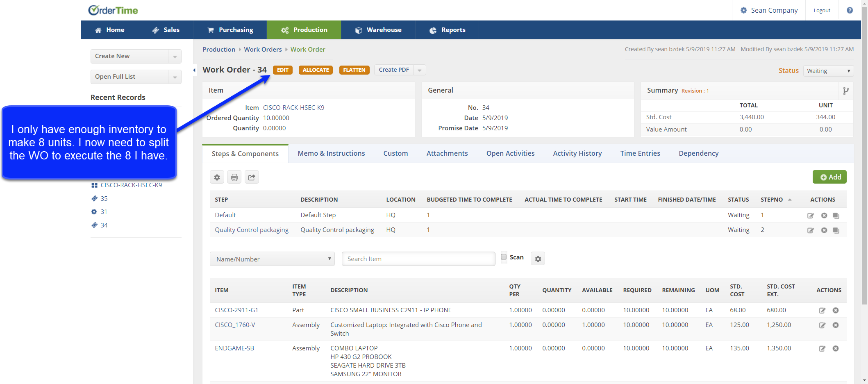
Task: Open the ENDGAME-SB item link
Action: pos(234,348)
